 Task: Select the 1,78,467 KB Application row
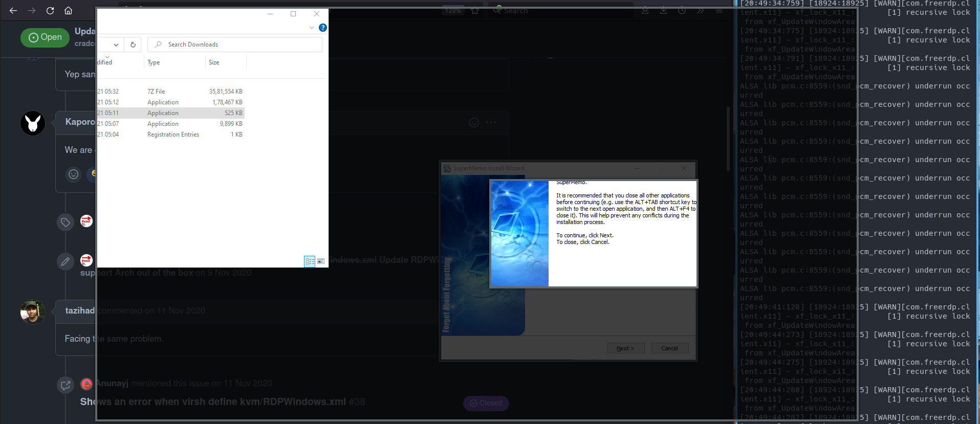pos(170,102)
